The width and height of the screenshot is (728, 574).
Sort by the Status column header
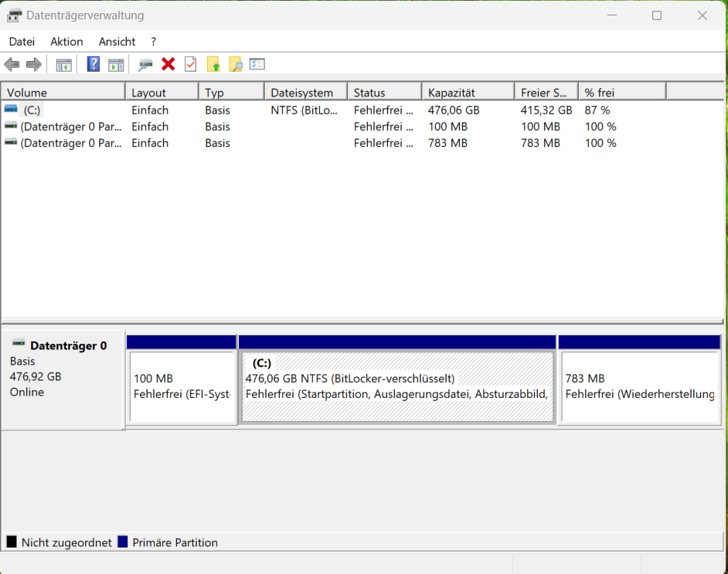pos(385,93)
